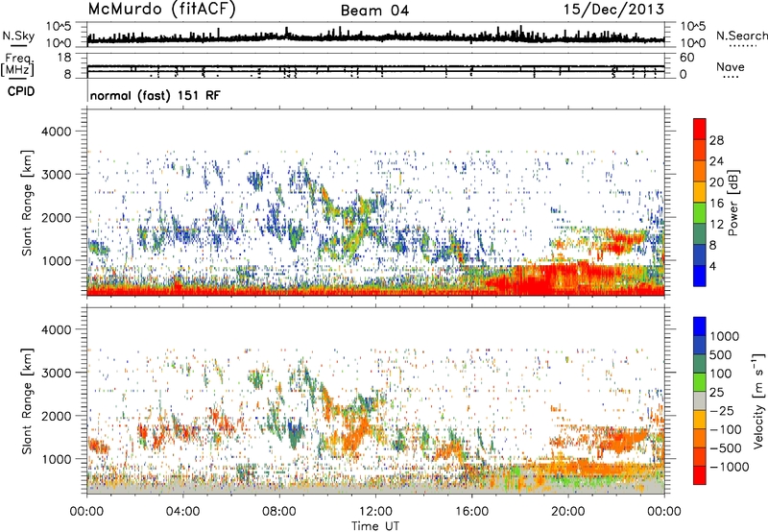Click the 'Power [dB]' colorbar title
The image size is (768, 532).
coord(732,203)
